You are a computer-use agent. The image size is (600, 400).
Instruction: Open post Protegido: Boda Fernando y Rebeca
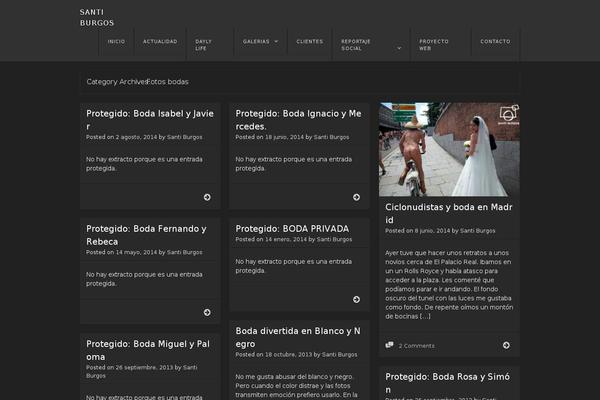(146, 235)
